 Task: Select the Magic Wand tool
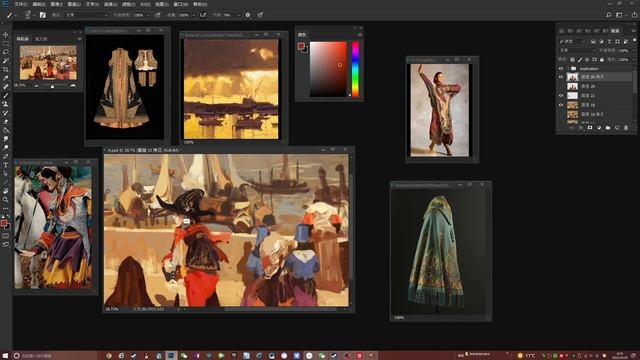pyautogui.click(x=6, y=60)
